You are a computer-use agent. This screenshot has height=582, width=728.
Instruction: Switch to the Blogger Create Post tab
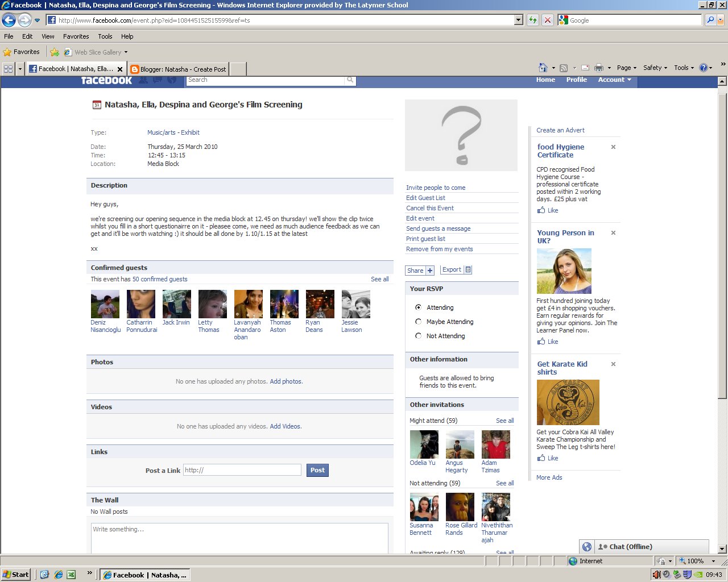pos(179,69)
